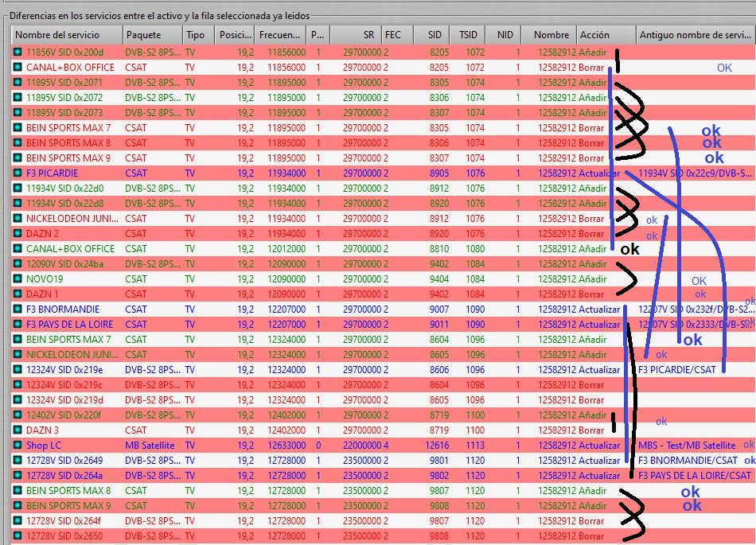This screenshot has width=756, height=545.
Task: Click the Posici... column header
Action: coord(234,35)
